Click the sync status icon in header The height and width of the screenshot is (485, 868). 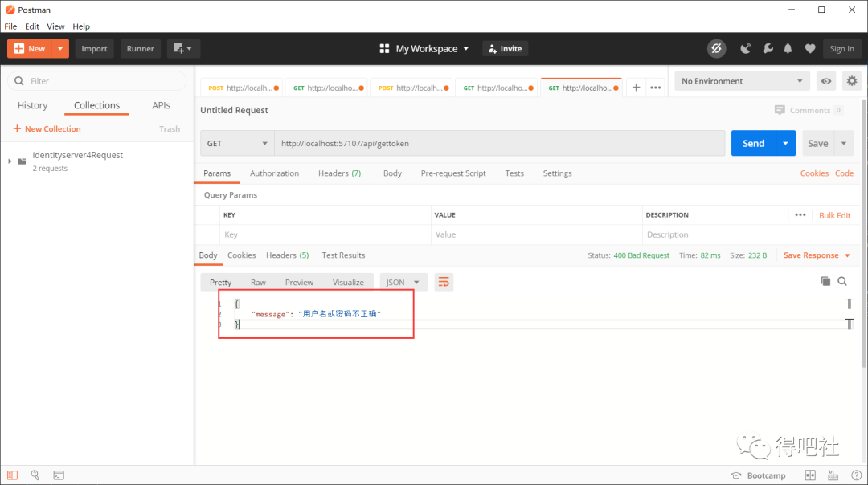[x=716, y=49]
